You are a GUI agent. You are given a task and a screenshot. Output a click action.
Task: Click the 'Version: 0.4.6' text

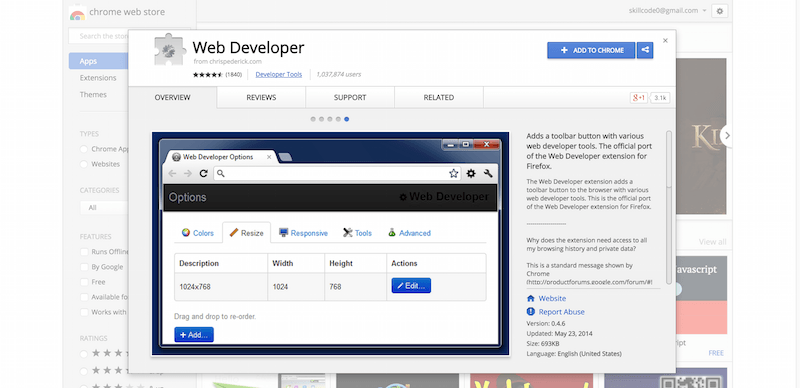click(x=545, y=324)
